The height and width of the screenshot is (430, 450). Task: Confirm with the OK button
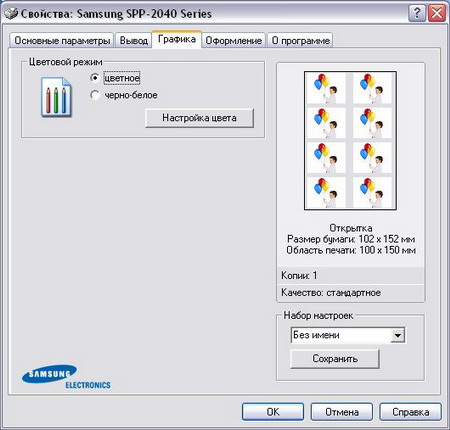click(x=273, y=412)
